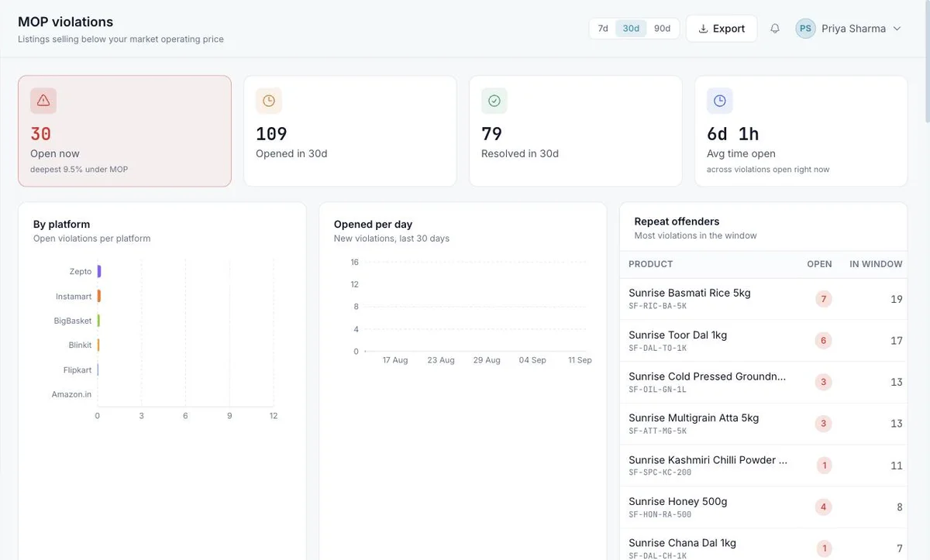The image size is (930, 560).
Task: Click the 109 Opened in 30d value
Action: 272,134
